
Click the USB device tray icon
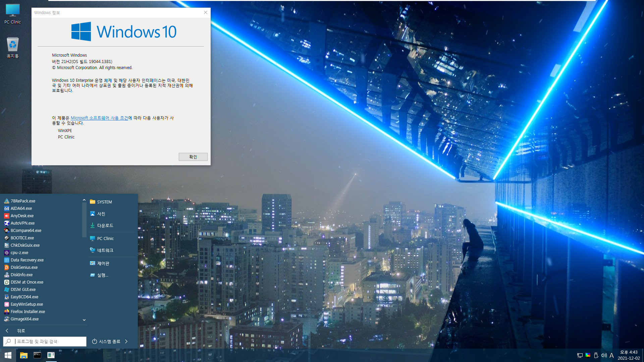click(596, 355)
